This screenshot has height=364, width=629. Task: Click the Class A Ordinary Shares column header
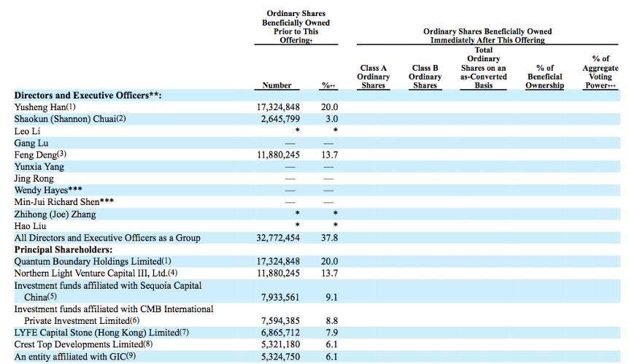(x=373, y=77)
